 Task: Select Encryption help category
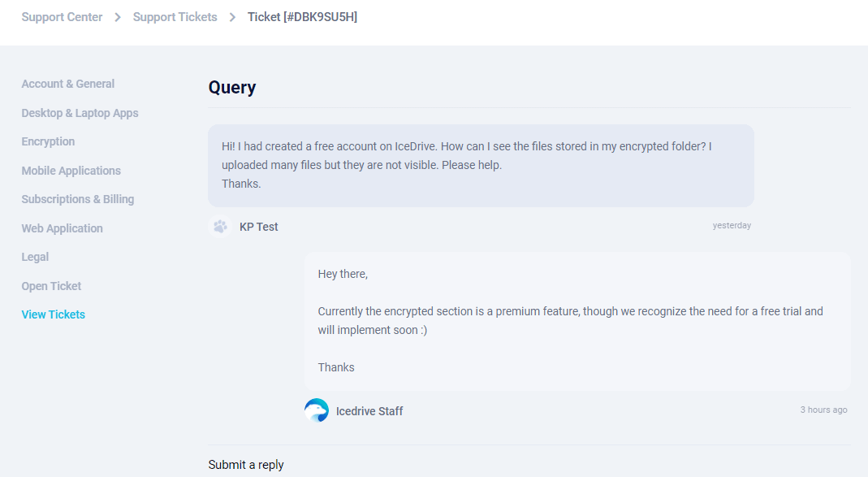[x=48, y=141]
